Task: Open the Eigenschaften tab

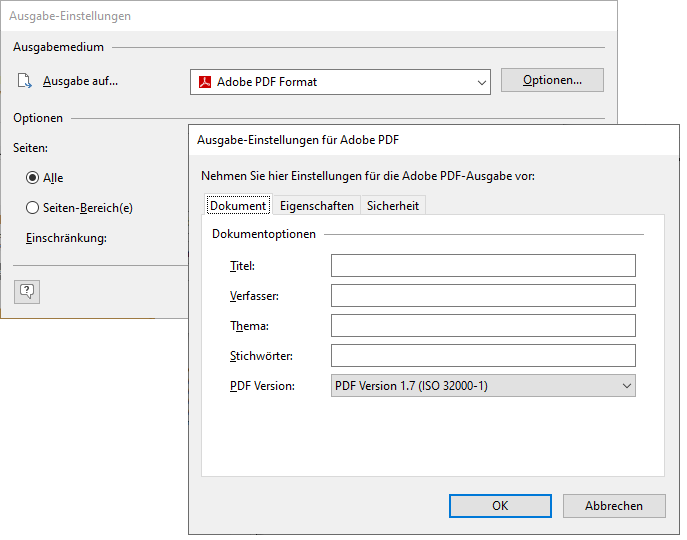Action: click(316, 205)
